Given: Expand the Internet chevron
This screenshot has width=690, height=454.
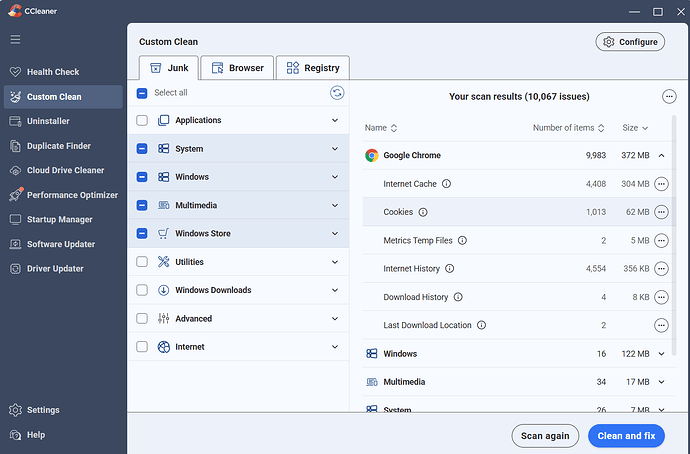Looking at the screenshot, I should [x=335, y=347].
